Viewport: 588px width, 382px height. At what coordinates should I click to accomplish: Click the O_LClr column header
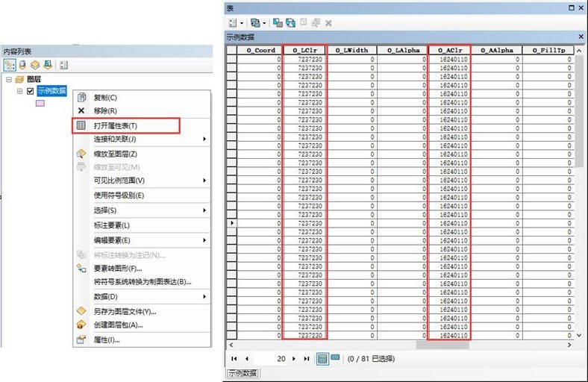click(x=305, y=50)
